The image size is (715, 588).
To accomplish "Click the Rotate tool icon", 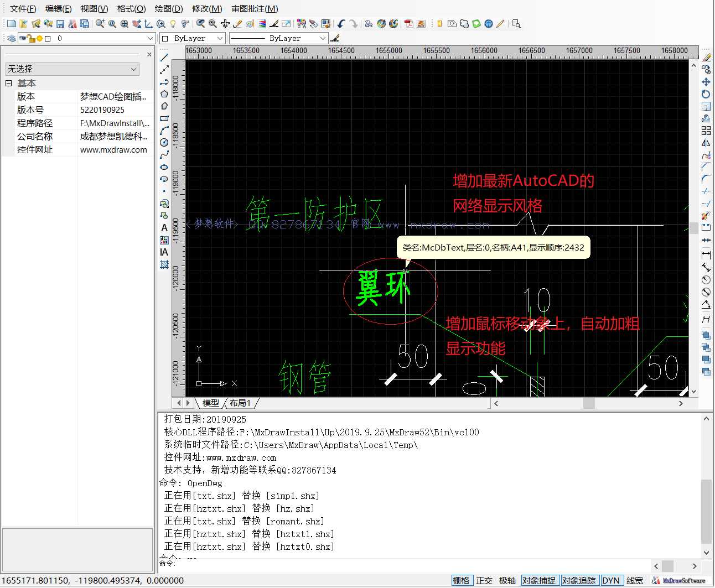I will [x=706, y=94].
